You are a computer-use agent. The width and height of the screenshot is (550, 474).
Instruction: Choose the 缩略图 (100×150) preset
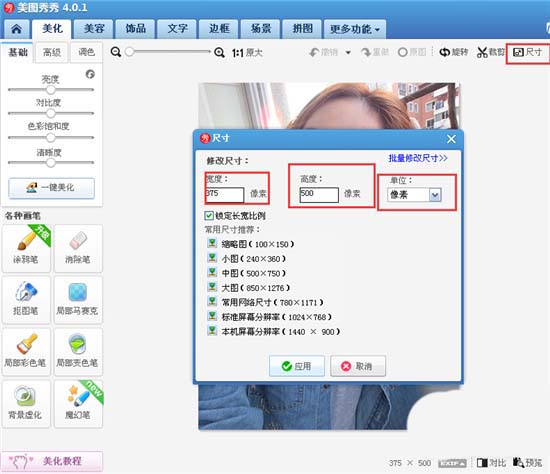250,244
